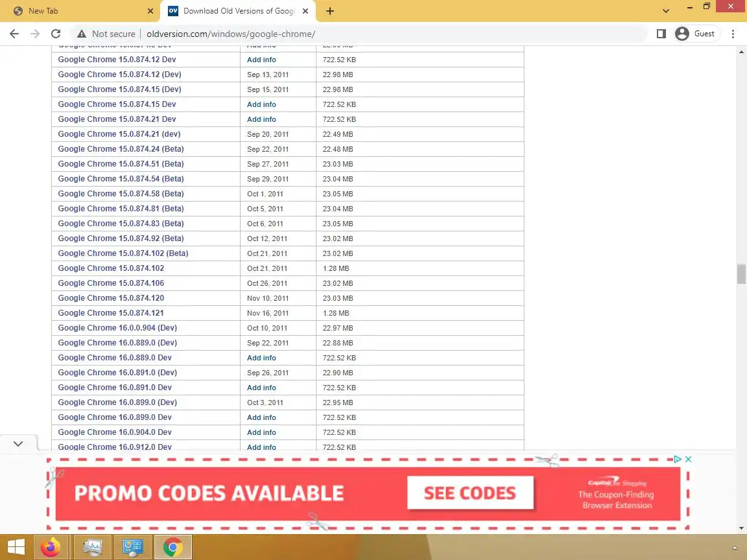Open Google Chrome 15.0.874.121
Image resolution: width=747 pixels, height=560 pixels.
click(111, 313)
